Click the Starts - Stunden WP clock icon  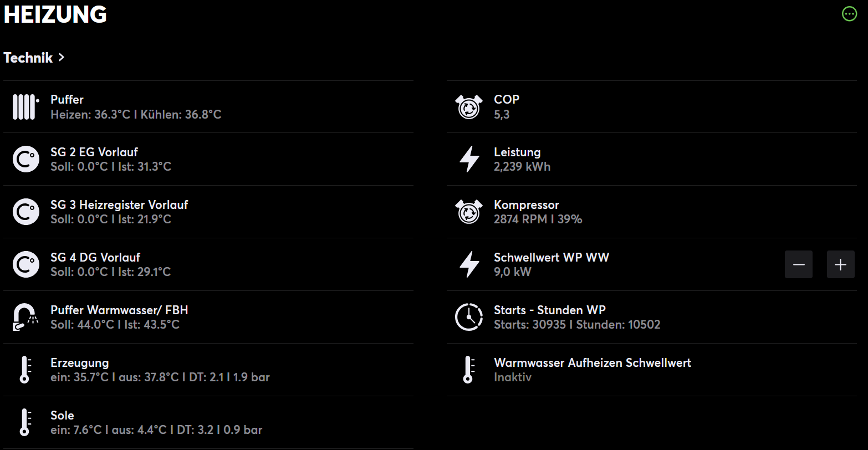tap(469, 318)
